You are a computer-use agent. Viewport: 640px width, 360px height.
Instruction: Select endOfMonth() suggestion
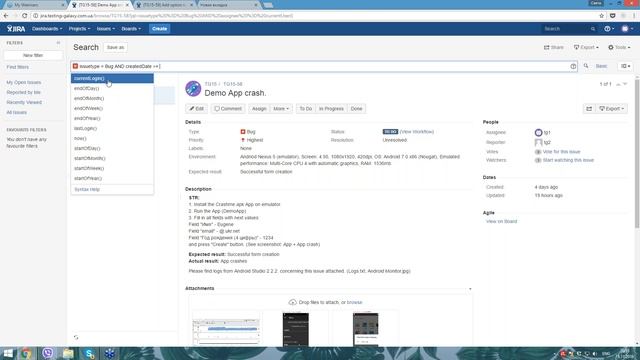[x=112, y=98]
